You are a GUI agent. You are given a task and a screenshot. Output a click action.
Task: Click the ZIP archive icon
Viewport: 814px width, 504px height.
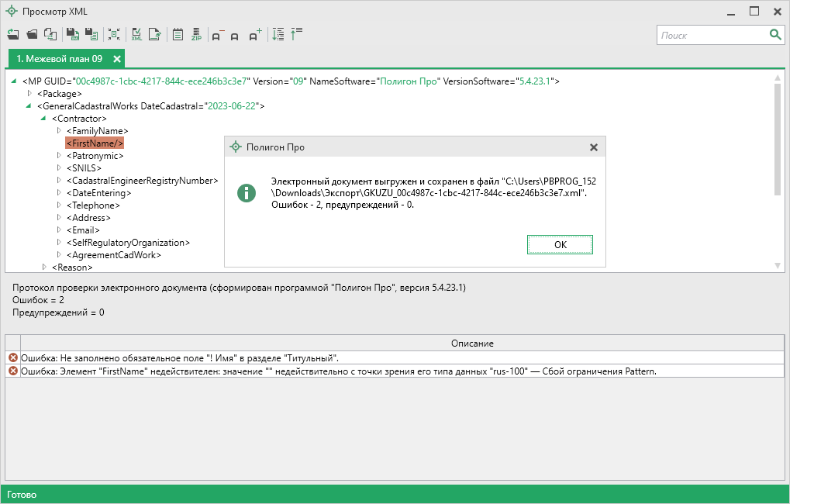pos(196,34)
